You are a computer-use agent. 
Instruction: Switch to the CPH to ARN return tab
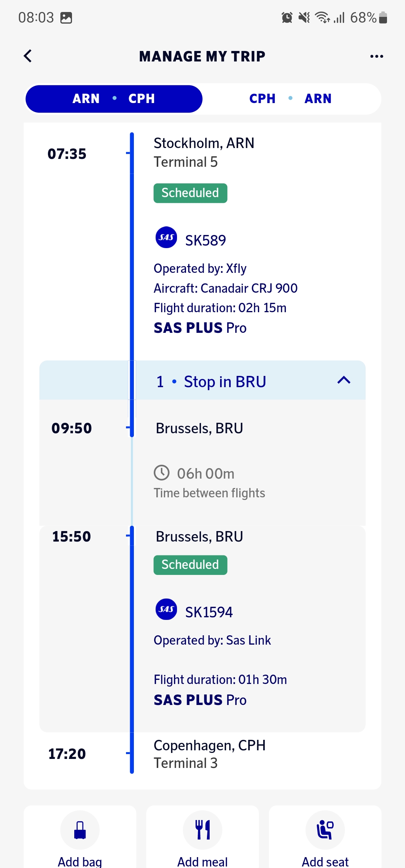pos(291,99)
